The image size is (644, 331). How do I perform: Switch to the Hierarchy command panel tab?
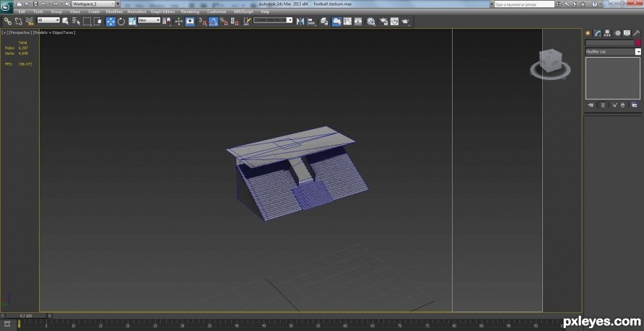tap(607, 33)
